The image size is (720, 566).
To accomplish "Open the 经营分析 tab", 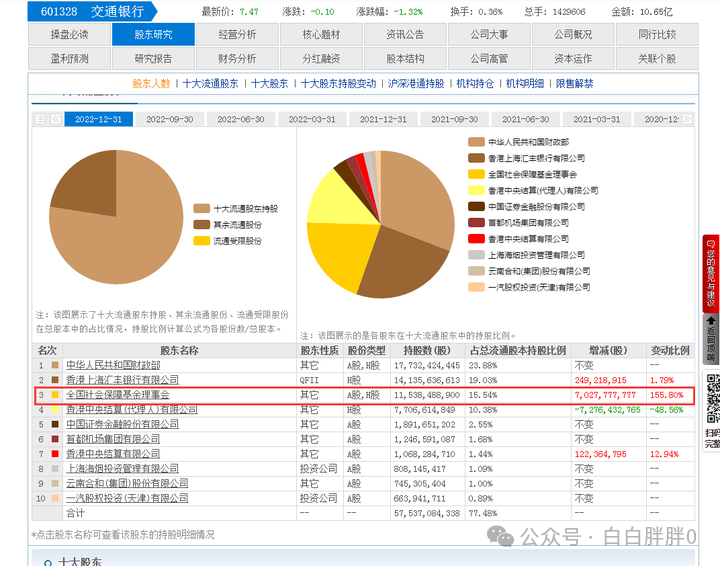I will (237, 34).
